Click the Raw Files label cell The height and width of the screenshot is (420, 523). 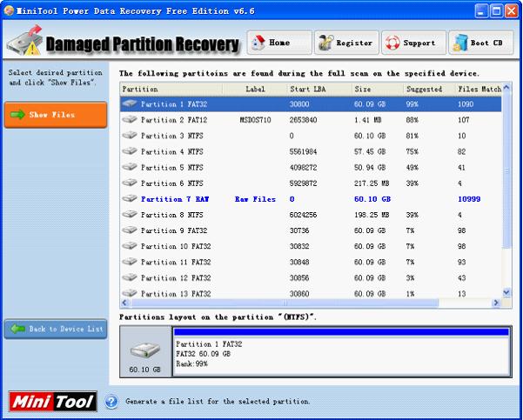tap(255, 199)
